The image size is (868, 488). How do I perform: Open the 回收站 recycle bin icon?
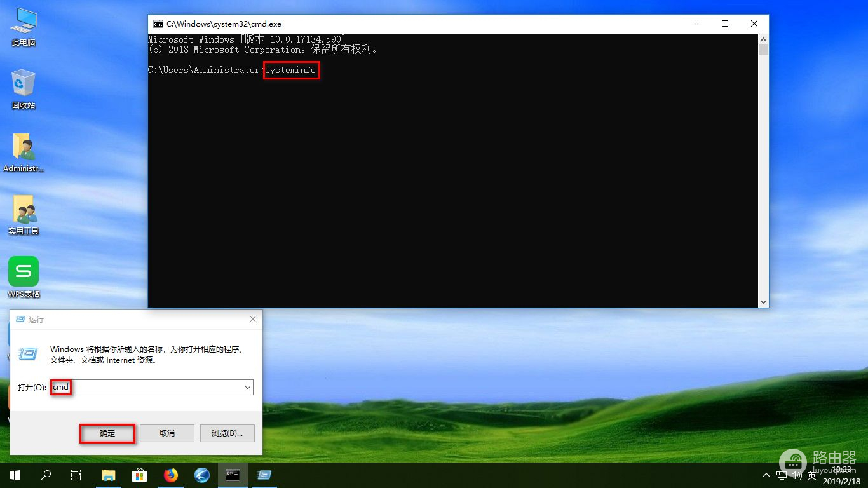pos(24,89)
